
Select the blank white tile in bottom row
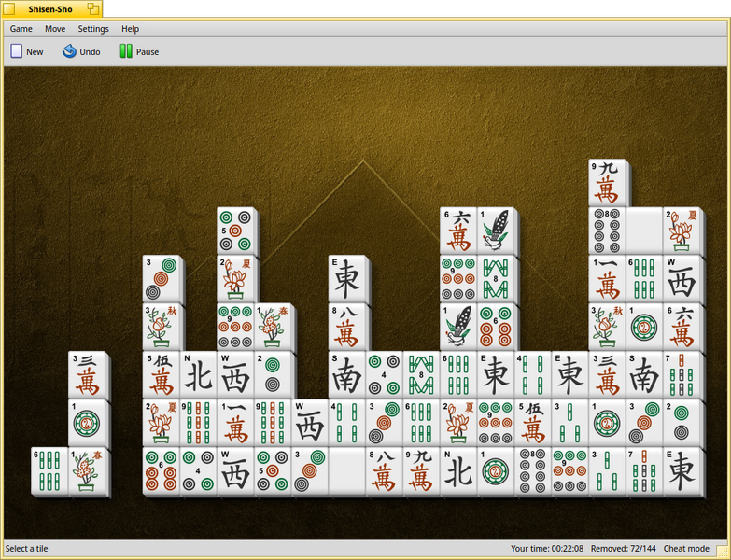(x=347, y=471)
